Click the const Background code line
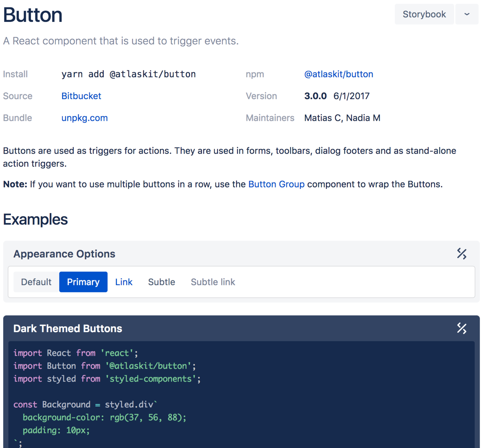The image size is (485, 448). [85, 405]
